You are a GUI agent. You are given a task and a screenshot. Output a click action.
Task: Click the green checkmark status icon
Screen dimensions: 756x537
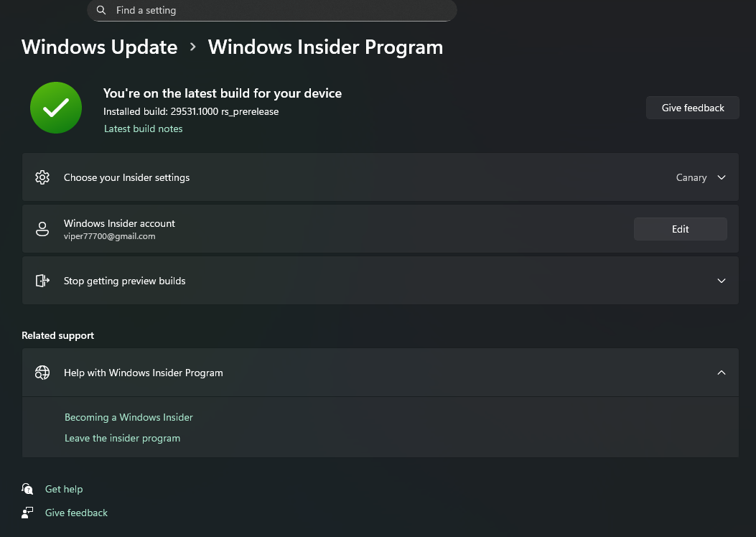point(56,108)
